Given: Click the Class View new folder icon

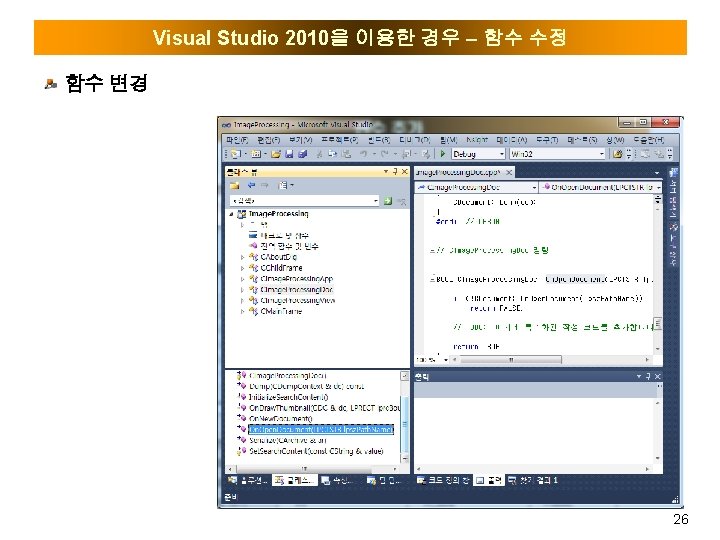Looking at the screenshot, I should click(x=235, y=186).
